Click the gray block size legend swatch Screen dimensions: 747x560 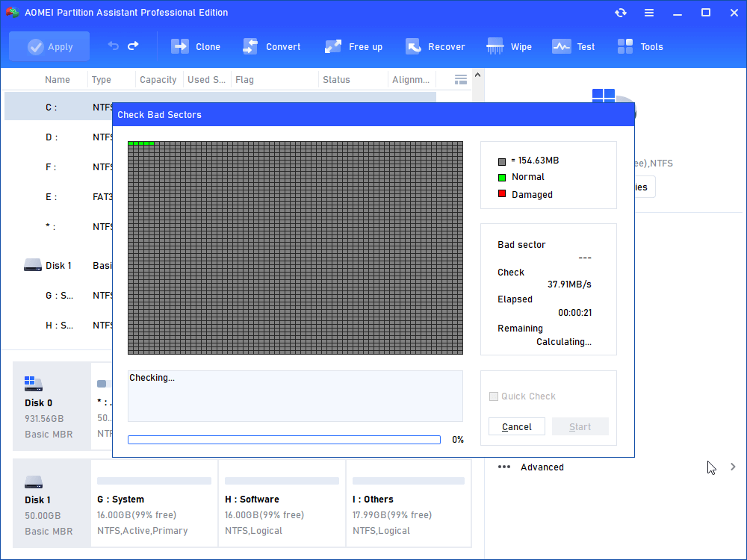502,161
